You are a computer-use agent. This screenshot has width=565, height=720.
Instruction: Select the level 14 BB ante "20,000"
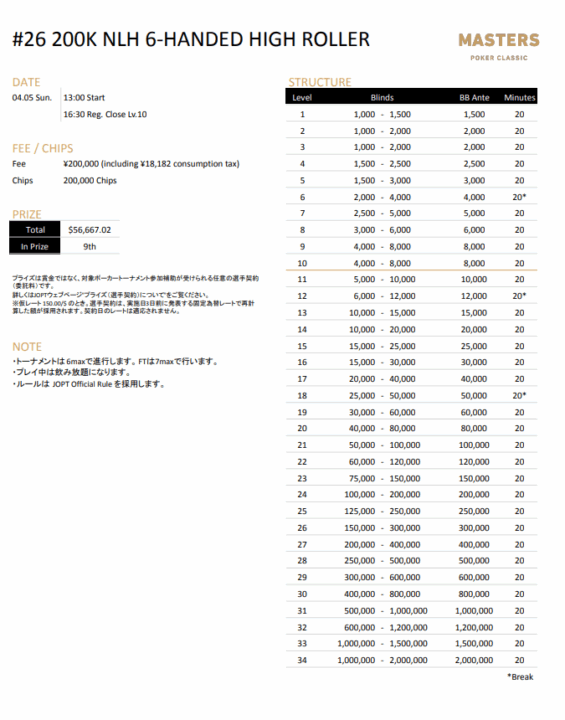pos(474,329)
